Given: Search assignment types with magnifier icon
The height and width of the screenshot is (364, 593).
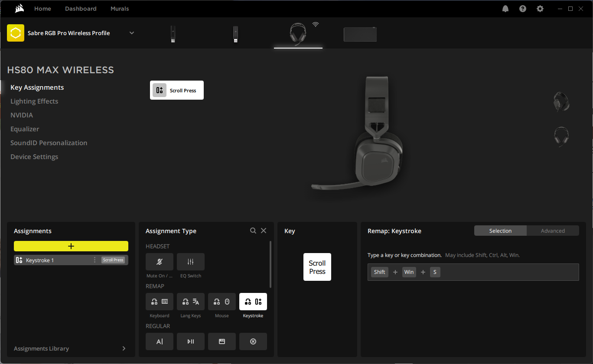Looking at the screenshot, I should [253, 231].
